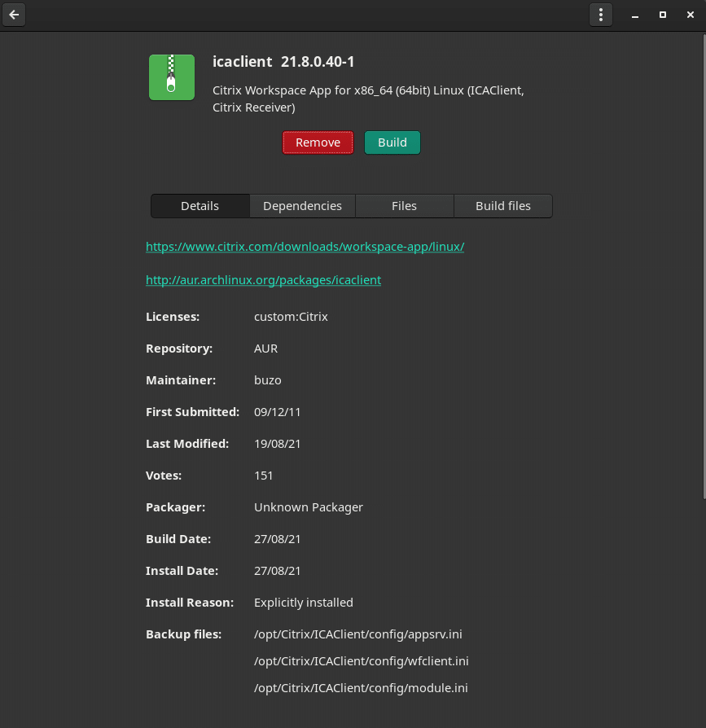Click the Packager: label

tap(175, 507)
